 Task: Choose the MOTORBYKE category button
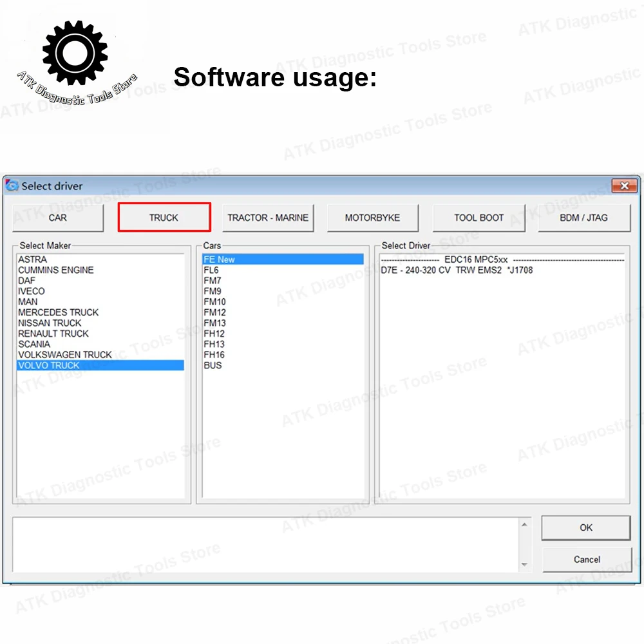point(372,218)
